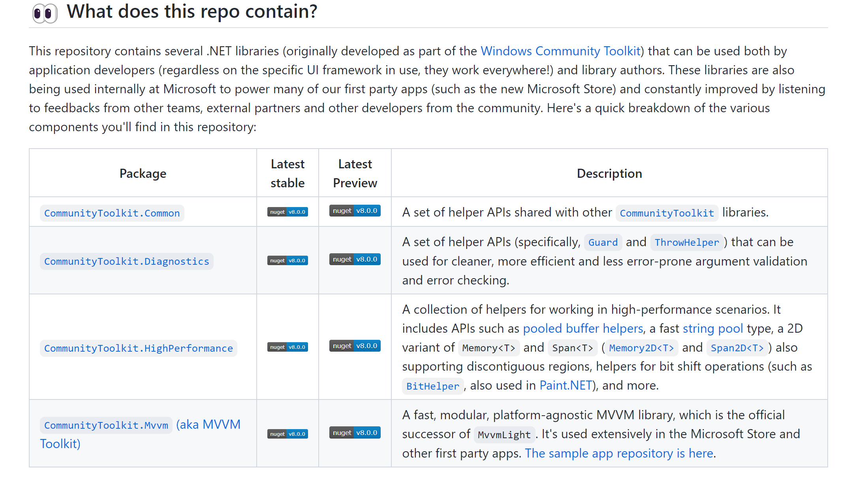Screen dimensions: 868x486
Task: Open Diagnostics preview nuget version badge
Action: [355, 259]
